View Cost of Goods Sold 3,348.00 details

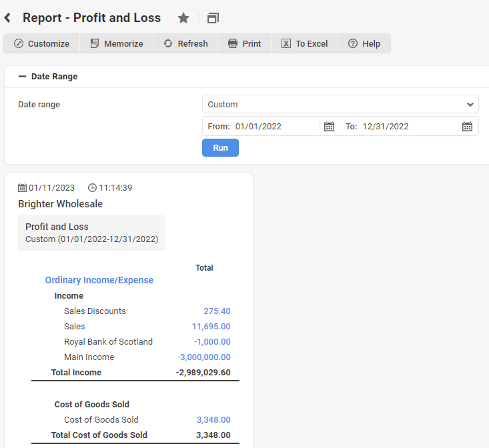(x=213, y=419)
